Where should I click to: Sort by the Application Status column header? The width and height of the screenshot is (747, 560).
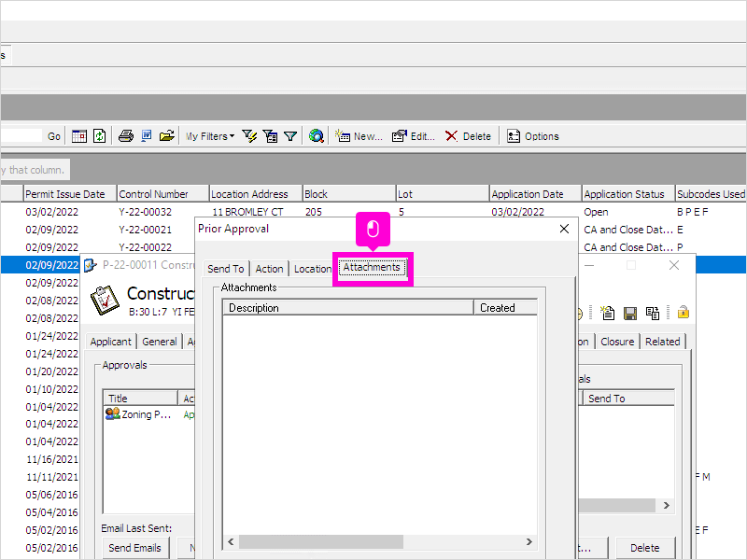pyautogui.click(x=628, y=194)
